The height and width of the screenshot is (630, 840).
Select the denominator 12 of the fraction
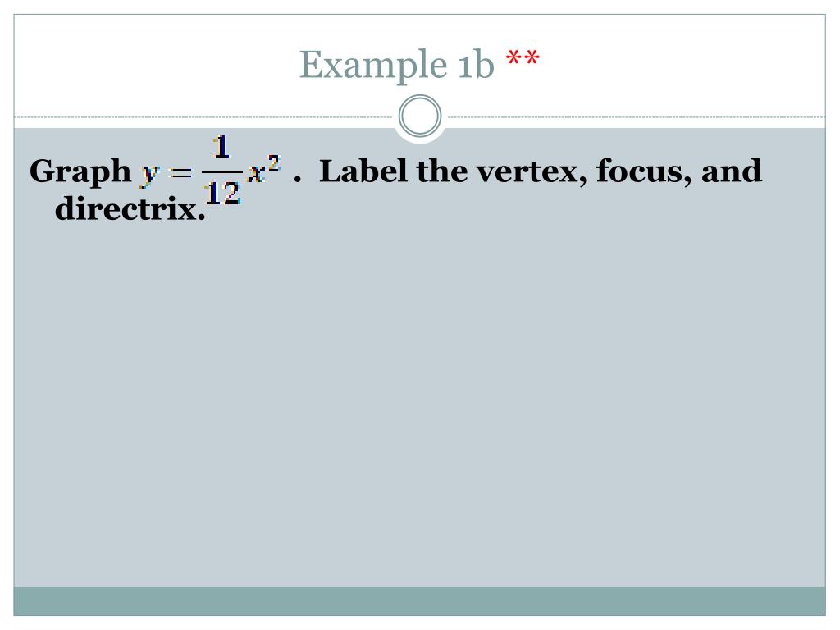tap(221, 194)
